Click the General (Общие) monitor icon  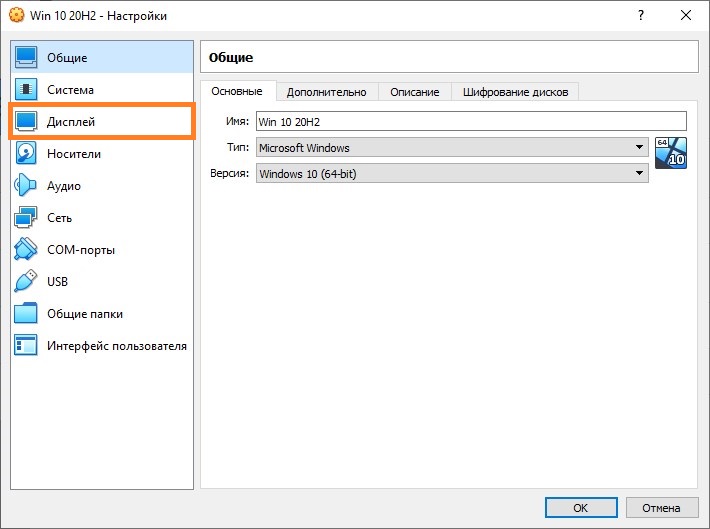coord(26,58)
